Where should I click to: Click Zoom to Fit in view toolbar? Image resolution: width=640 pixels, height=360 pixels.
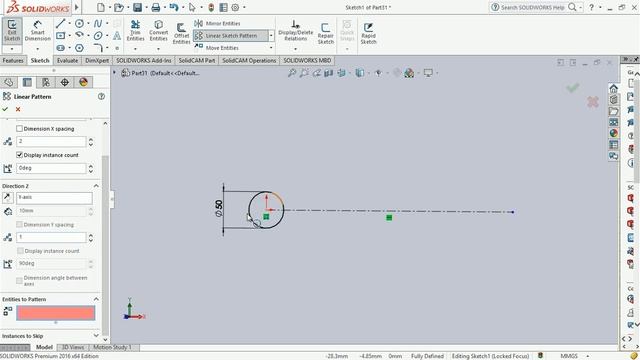click(292, 73)
